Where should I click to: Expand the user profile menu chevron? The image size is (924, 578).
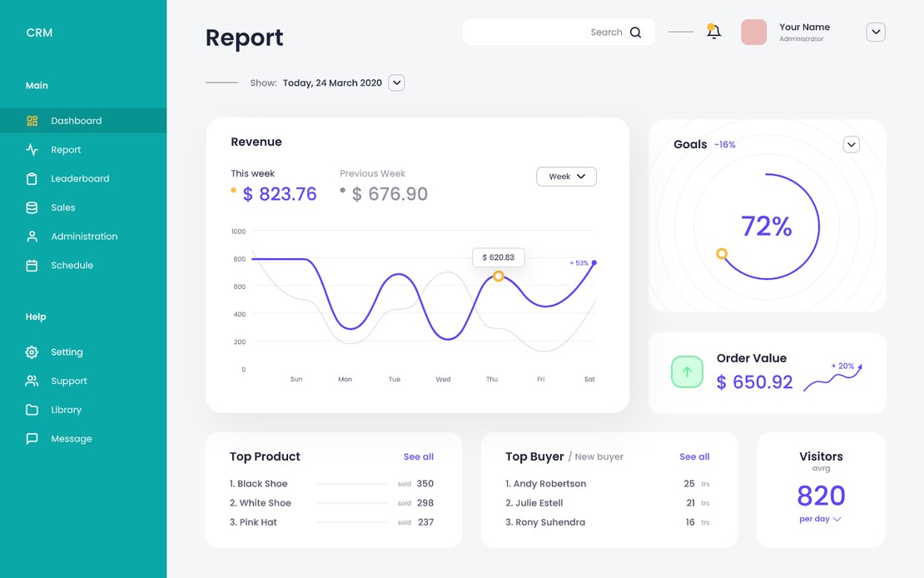[x=875, y=32]
